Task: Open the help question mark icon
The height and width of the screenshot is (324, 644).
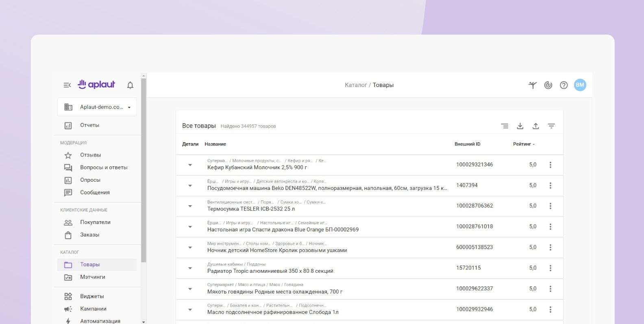Action: pos(563,85)
